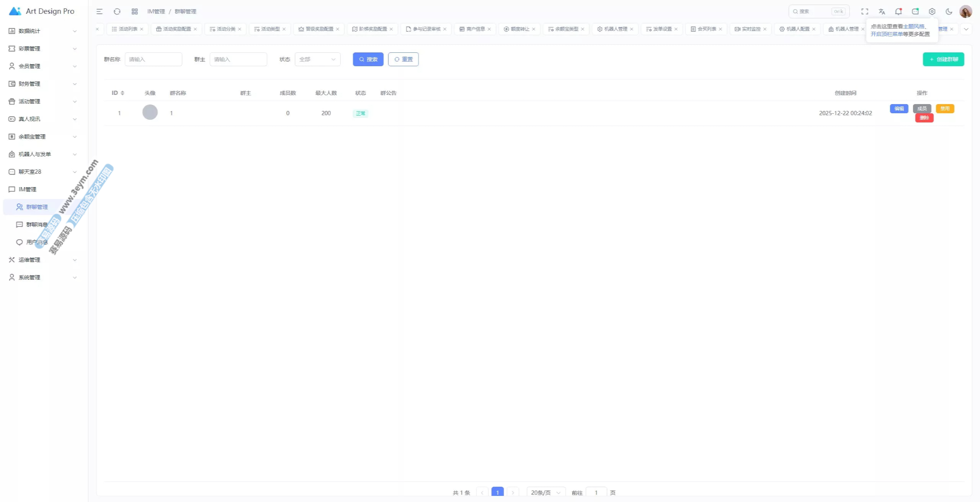Open the settings gear icon in header
This screenshot has width=980, height=502.
click(x=932, y=11)
